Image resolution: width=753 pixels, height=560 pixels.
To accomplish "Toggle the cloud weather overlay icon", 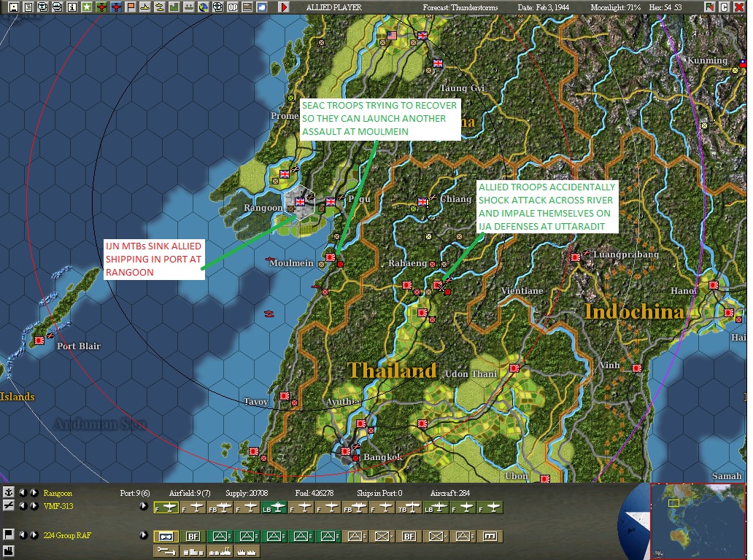I will (262, 7).
